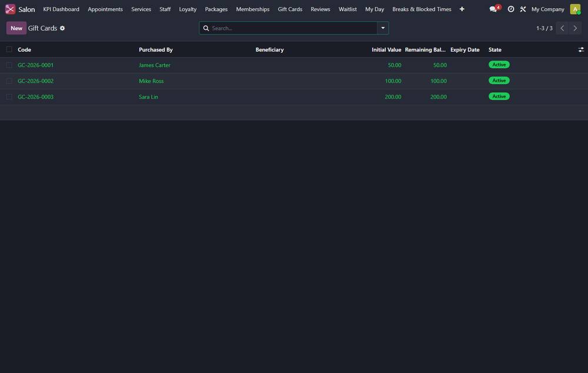Open optional columns adjust icon
The height and width of the screenshot is (373, 588).
click(x=581, y=49)
